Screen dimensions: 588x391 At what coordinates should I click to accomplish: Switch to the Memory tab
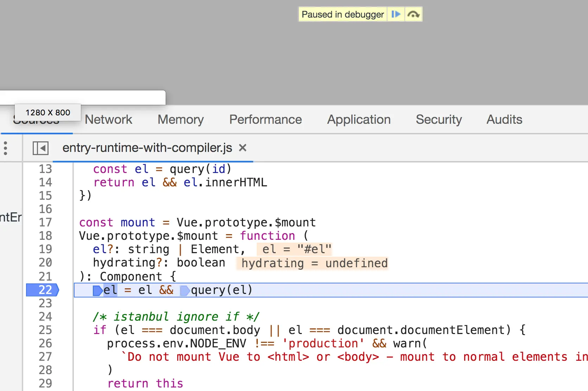click(x=181, y=120)
